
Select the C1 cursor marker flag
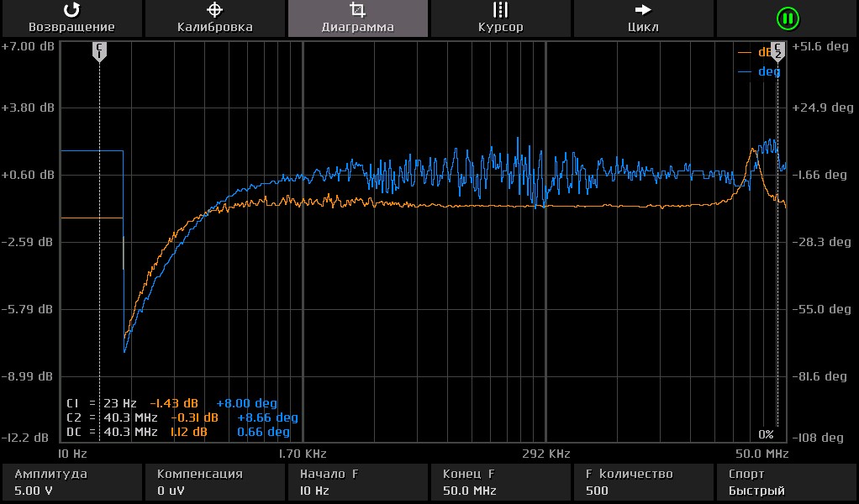point(99,51)
